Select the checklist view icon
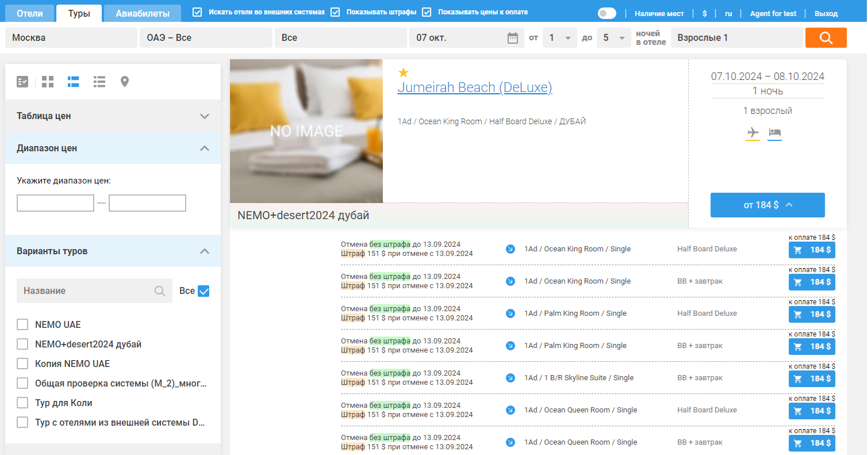Screen dimensions: 868x455 pos(22,82)
